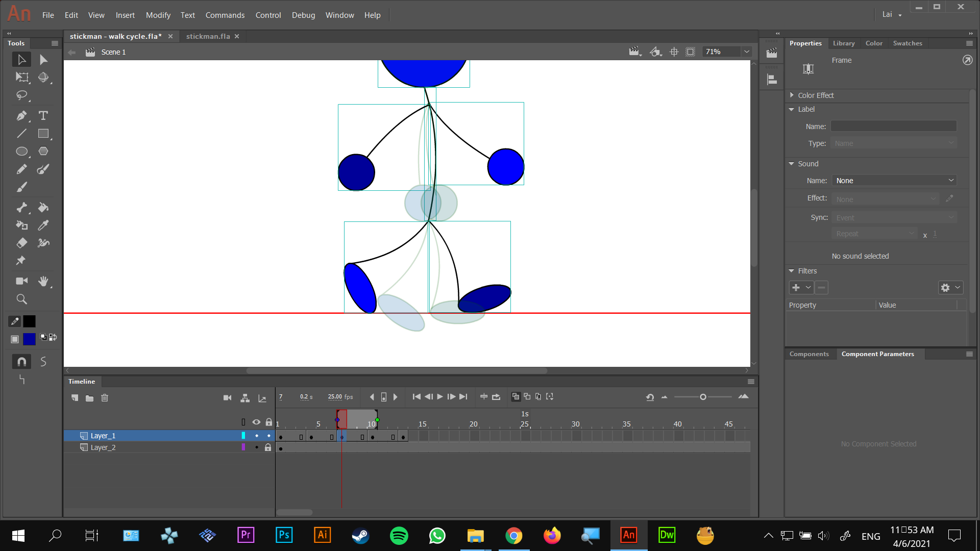
Task: Unlock Layer_2 with its lock icon
Action: pos(268,447)
